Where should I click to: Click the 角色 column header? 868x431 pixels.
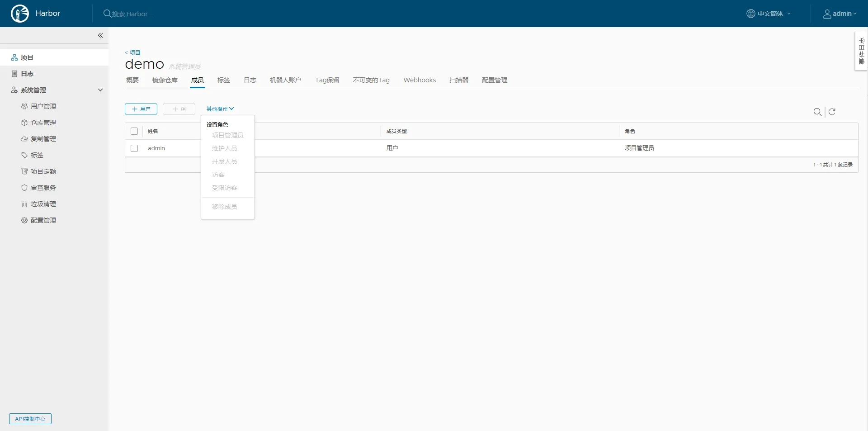(630, 131)
